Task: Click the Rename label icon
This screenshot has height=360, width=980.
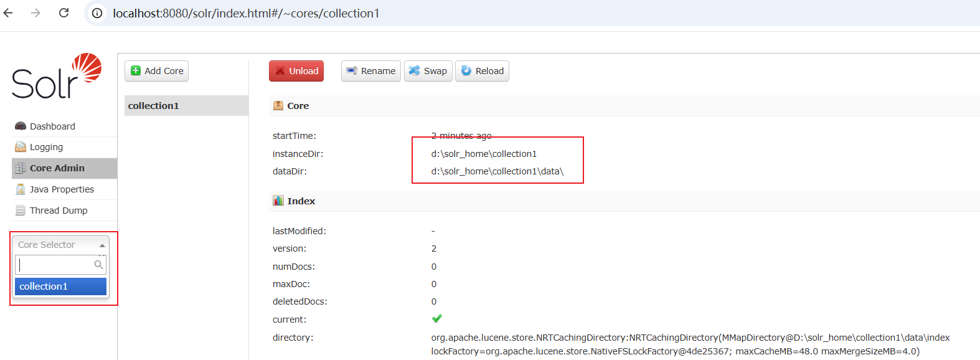Action: 352,71
